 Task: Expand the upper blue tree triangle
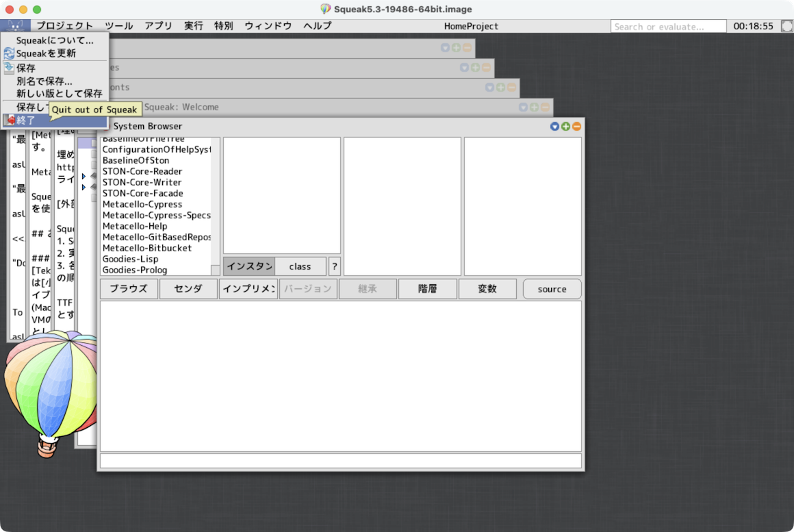click(84, 176)
